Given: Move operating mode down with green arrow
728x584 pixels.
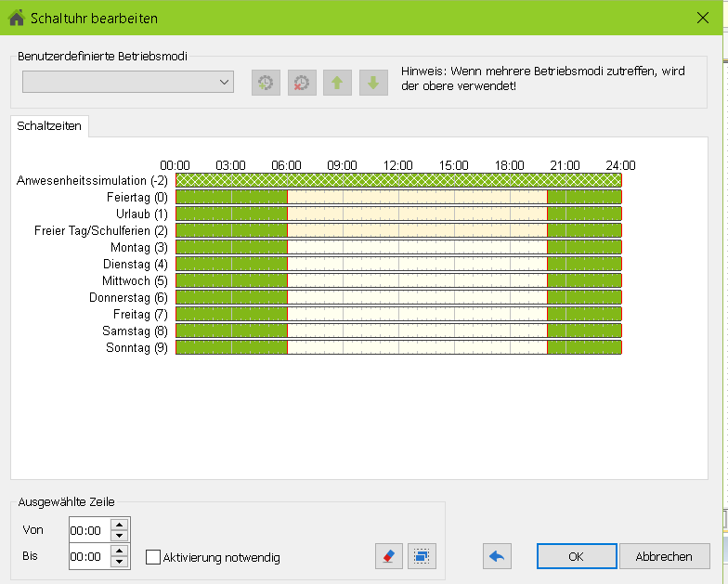Looking at the screenshot, I should click(x=373, y=83).
